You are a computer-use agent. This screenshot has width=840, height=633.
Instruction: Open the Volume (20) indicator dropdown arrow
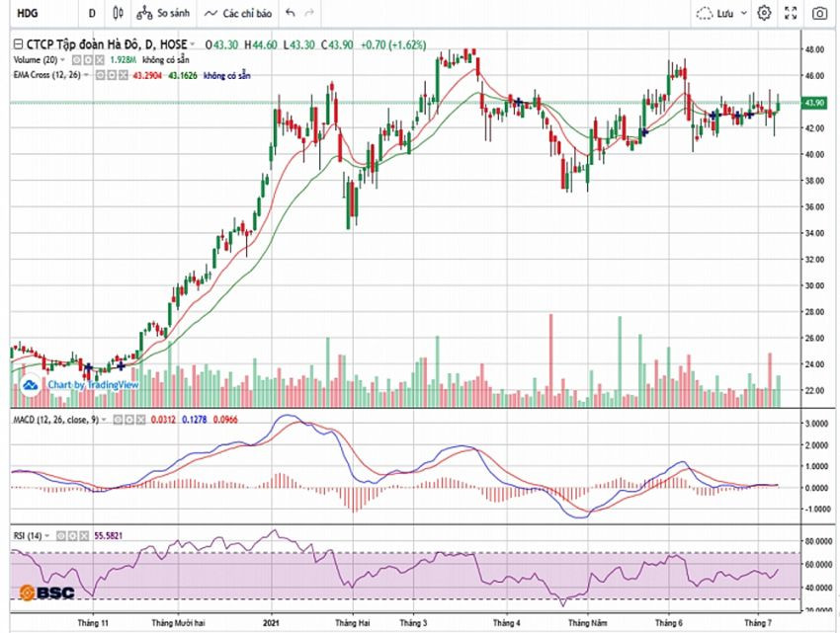coord(62,60)
